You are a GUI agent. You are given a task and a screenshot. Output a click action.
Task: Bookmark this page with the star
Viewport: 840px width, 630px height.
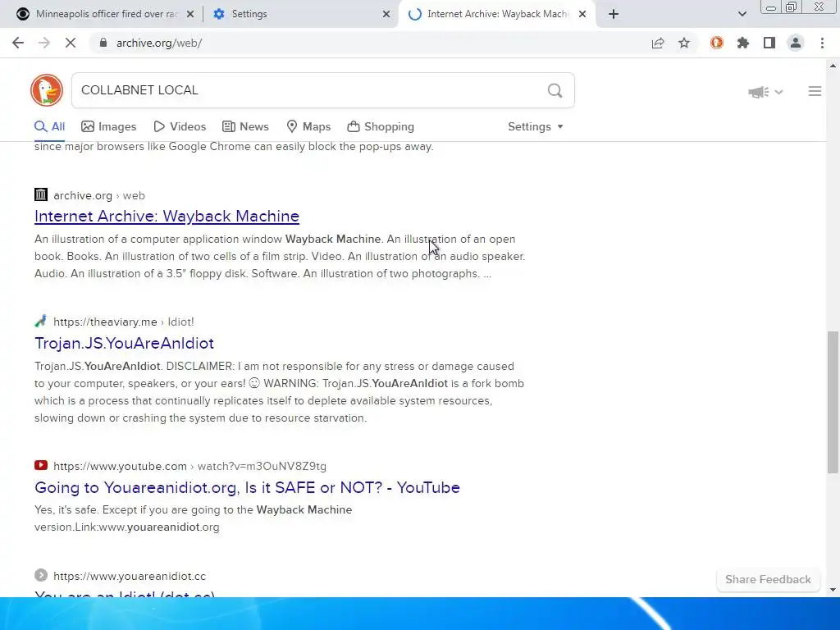pos(684,43)
